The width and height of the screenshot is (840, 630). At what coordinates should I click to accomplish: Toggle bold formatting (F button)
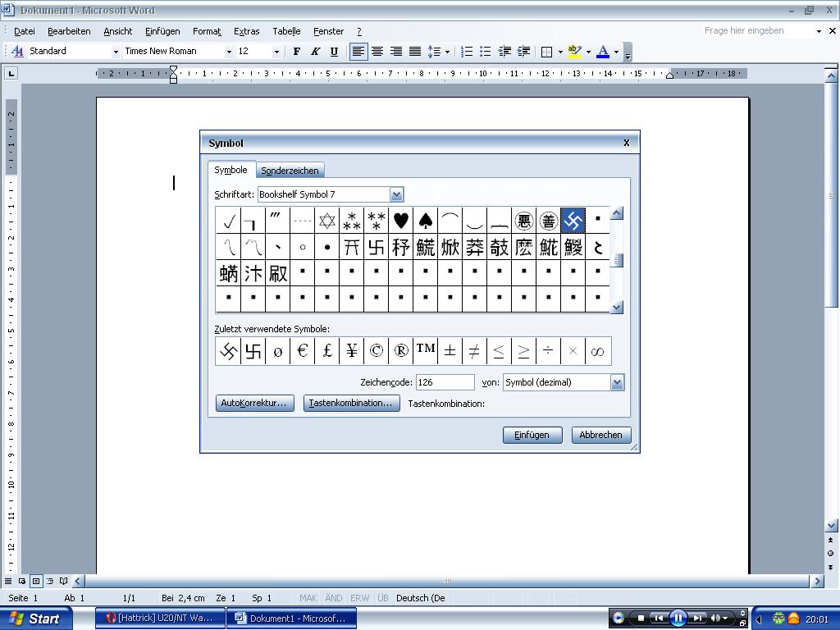click(297, 52)
